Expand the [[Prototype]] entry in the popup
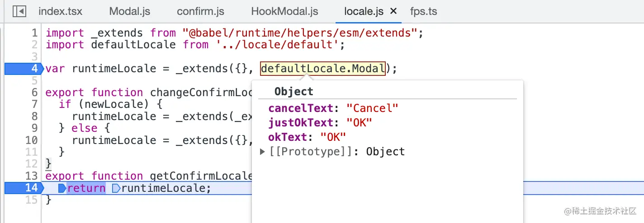The width and height of the screenshot is (644, 223). pyautogui.click(x=263, y=152)
